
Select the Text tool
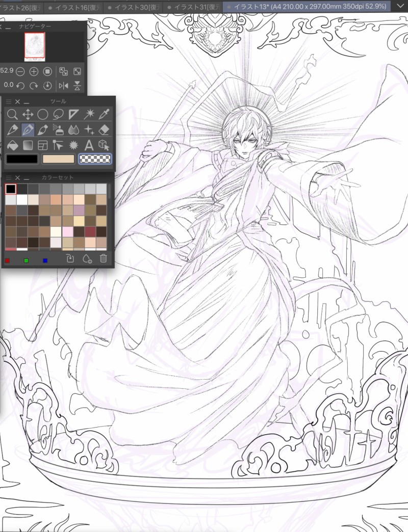point(89,146)
